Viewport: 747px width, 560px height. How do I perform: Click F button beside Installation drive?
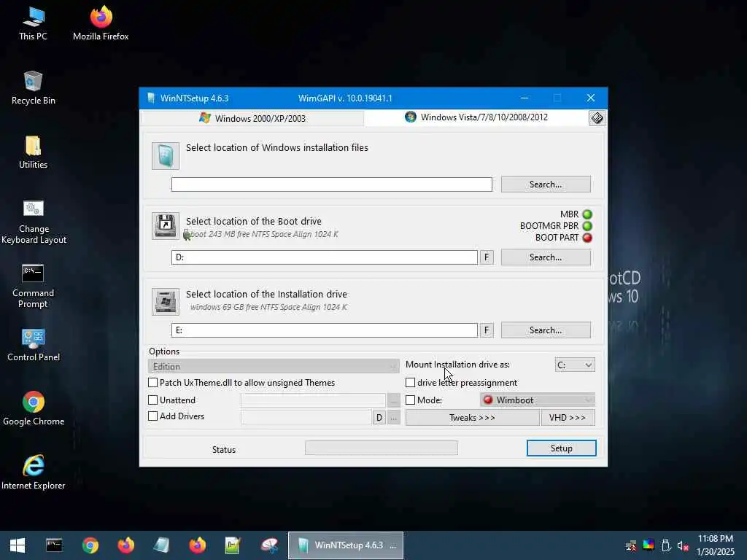pyautogui.click(x=487, y=330)
